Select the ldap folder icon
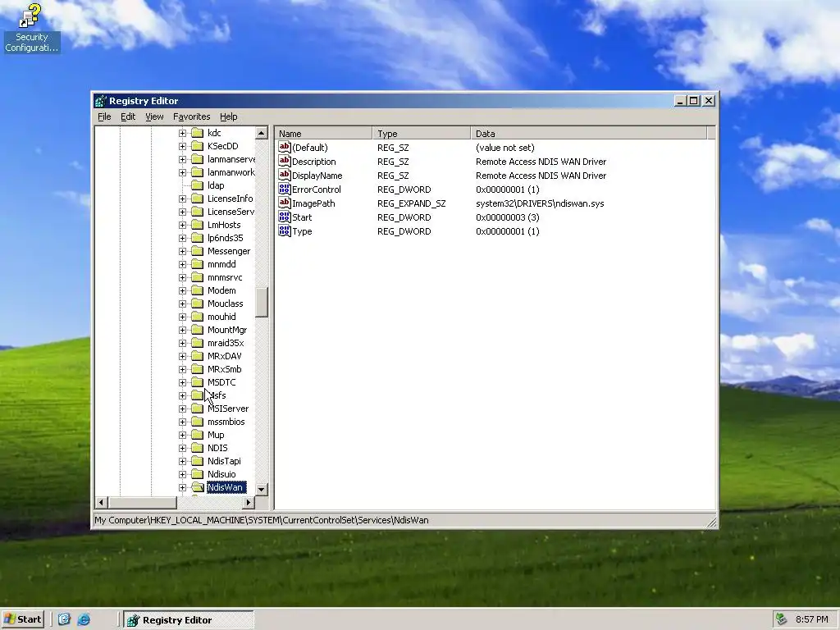Viewport: 840px width, 630px height. [198, 185]
